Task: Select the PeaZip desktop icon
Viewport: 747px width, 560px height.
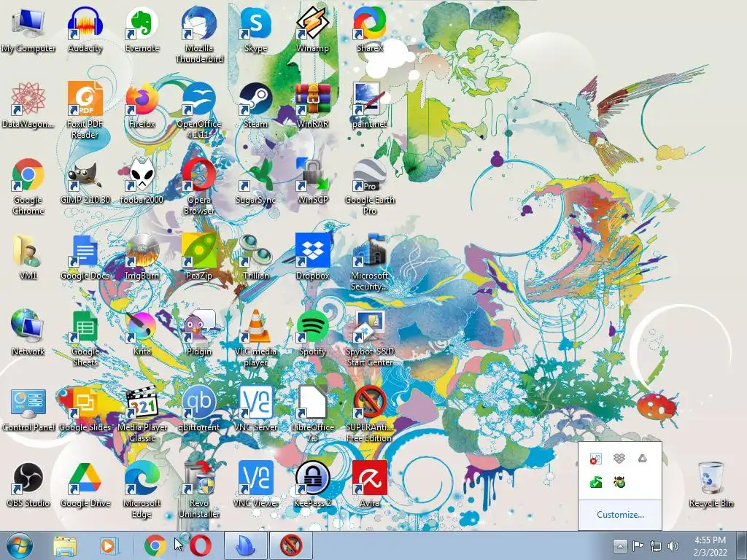Action: 199,257
